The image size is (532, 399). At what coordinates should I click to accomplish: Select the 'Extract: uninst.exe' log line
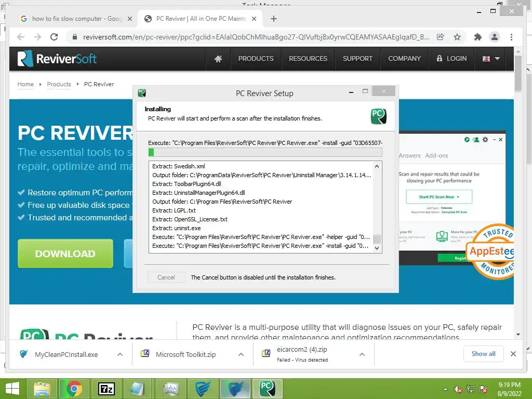coord(177,228)
